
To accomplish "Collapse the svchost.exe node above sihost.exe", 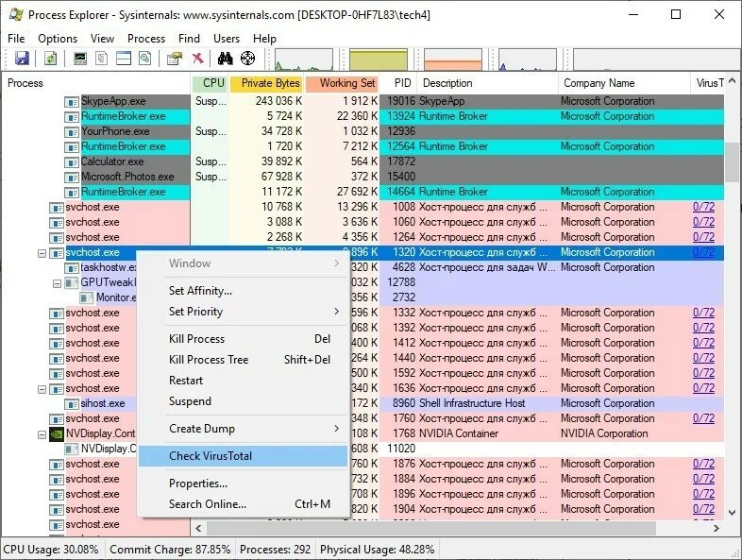I will pos(42,390).
